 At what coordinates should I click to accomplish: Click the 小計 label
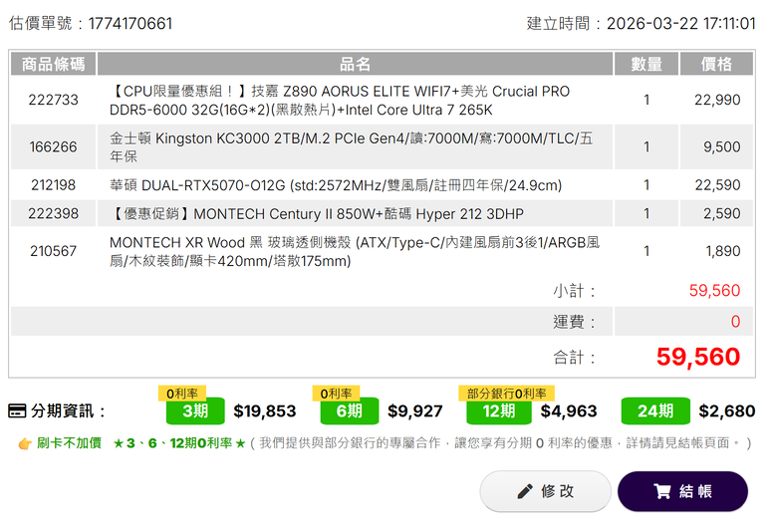(574, 291)
